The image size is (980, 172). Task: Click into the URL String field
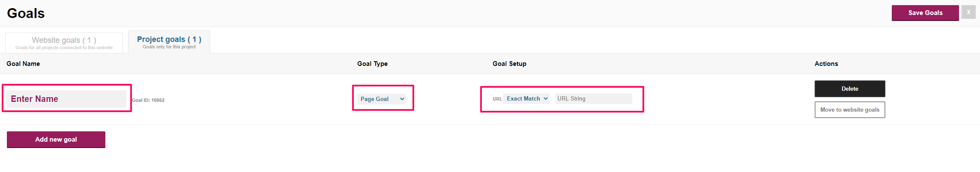[594, 98]
